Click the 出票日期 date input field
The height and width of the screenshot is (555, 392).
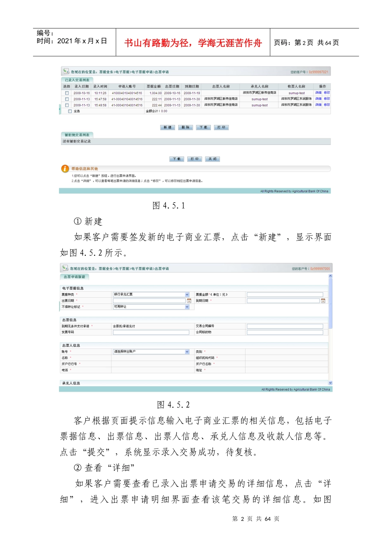pos(149,301)
